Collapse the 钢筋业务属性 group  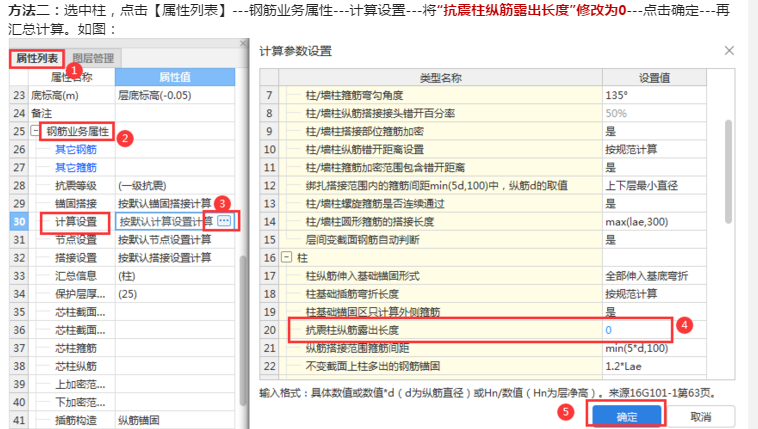pos(35,131)
